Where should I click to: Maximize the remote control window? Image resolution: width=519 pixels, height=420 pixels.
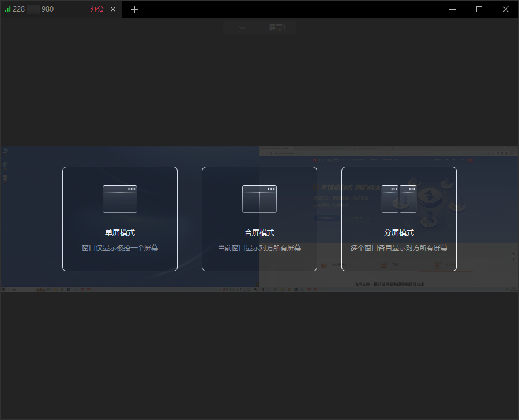479,9
